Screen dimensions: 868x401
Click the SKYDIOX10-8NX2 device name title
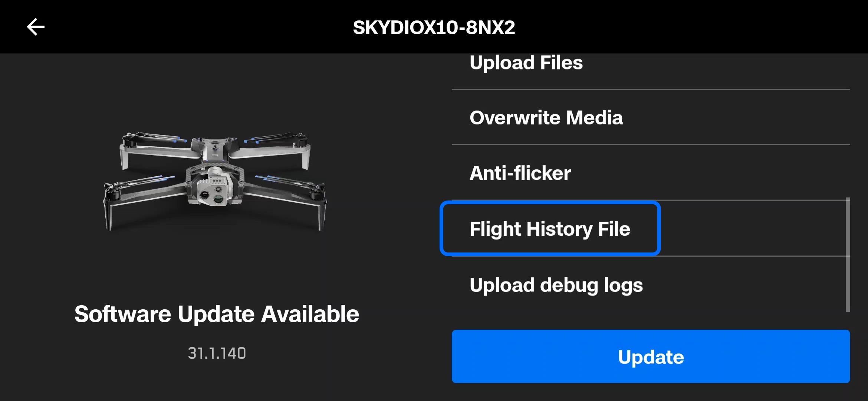pyautogui.click(x=434, y=27)
